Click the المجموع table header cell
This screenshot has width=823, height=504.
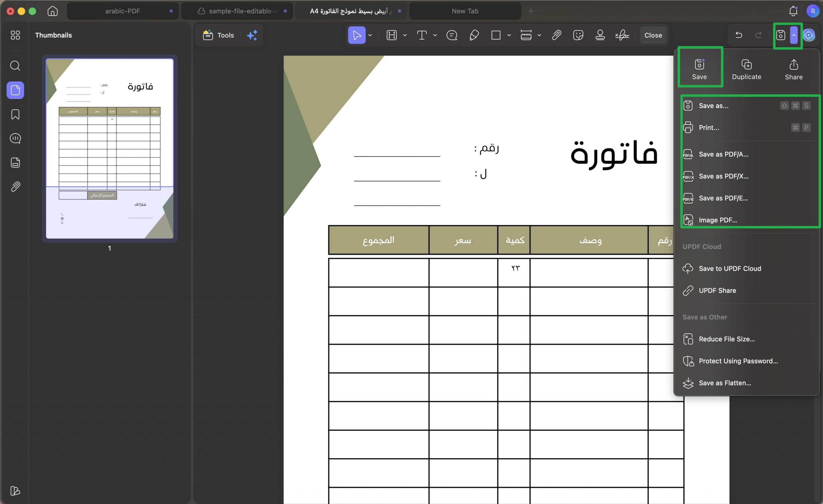pyautogui.click(x=378, y=240)
